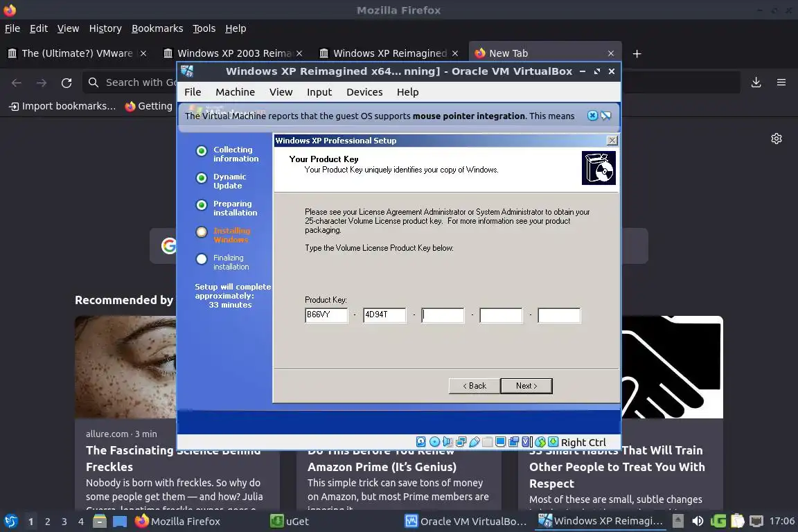Click display monitor icon in VirtualBox status bar
The image size is (798, 532).
tap(501, 442)
